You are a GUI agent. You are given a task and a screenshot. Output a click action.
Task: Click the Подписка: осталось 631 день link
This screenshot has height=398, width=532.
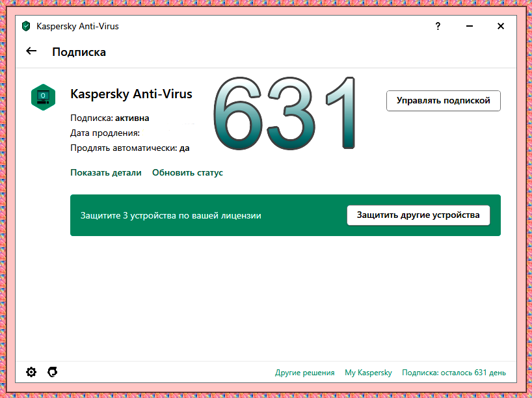pyautogui.click(x=454, y=373)
